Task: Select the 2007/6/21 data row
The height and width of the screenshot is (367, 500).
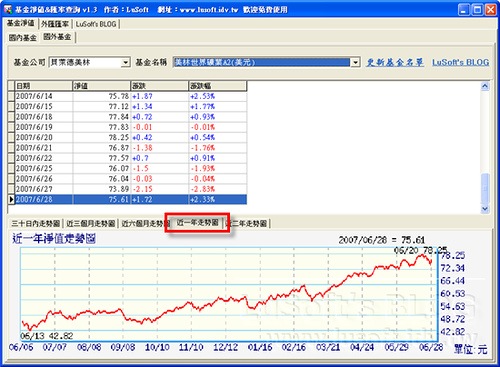Action: [x=131, y=148]
